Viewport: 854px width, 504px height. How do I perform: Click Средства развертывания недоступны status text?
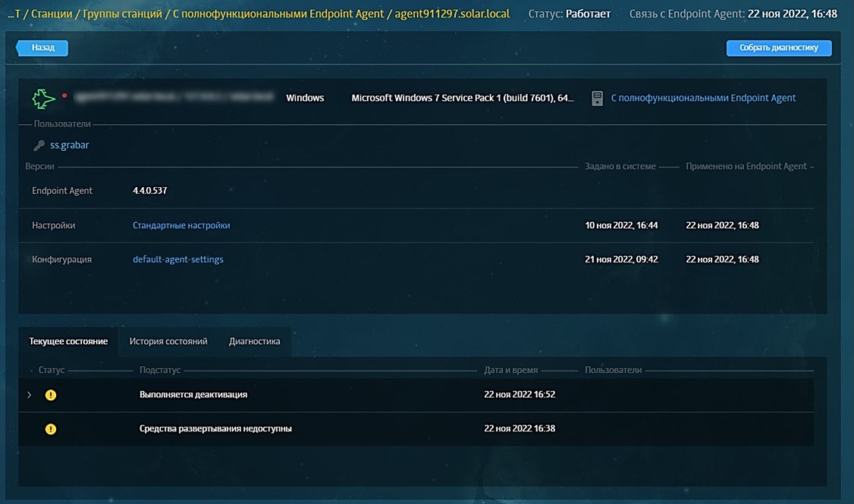215,428
